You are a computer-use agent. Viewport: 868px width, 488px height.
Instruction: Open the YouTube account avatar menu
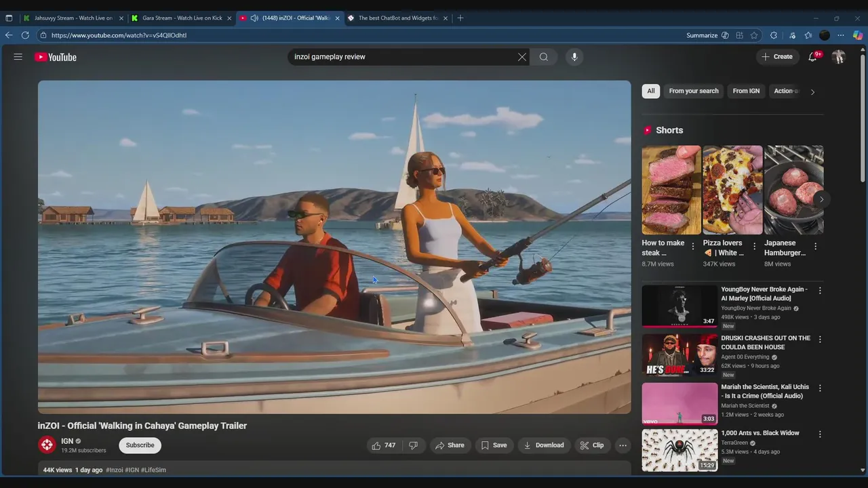pyautogui.click(x=839, y=57)
